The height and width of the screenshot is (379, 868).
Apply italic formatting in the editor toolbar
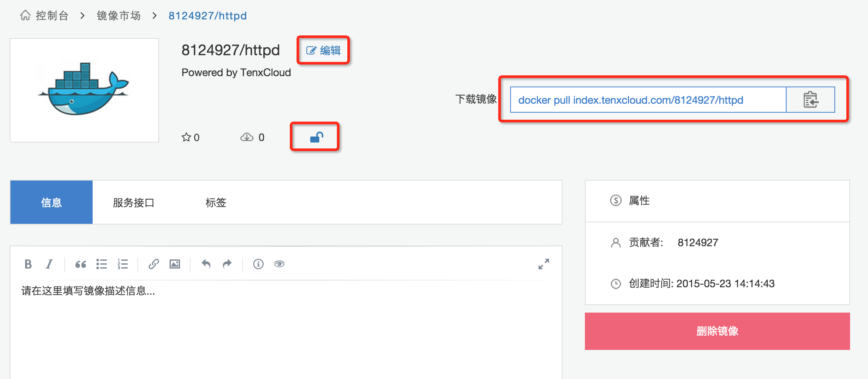click(x=49, y=264)
